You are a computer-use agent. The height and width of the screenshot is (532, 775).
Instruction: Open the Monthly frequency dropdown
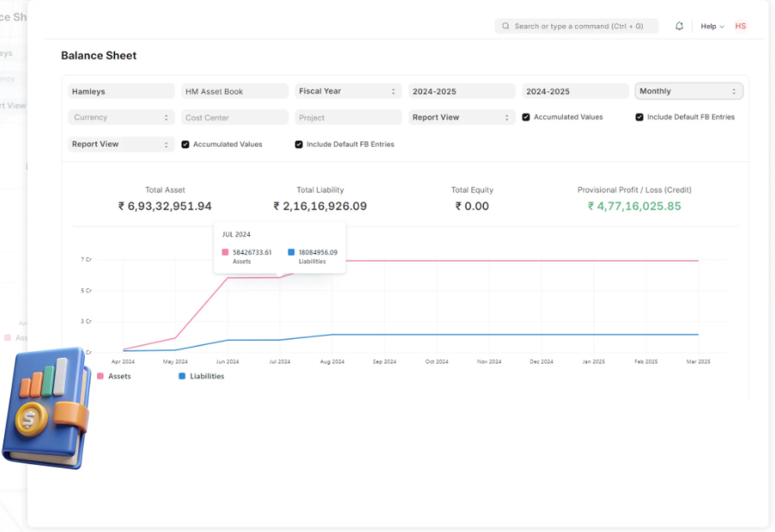(x=688, y=90)
